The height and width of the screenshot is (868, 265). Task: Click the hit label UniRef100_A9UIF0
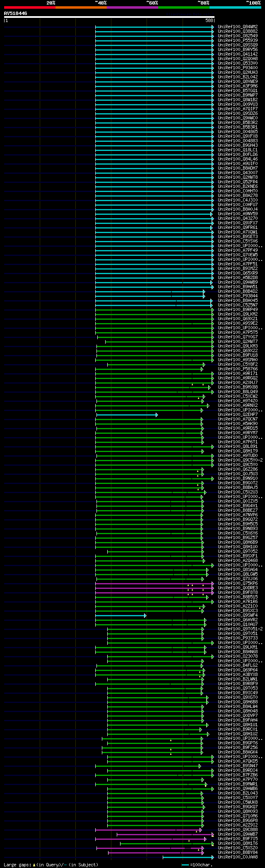238,164
